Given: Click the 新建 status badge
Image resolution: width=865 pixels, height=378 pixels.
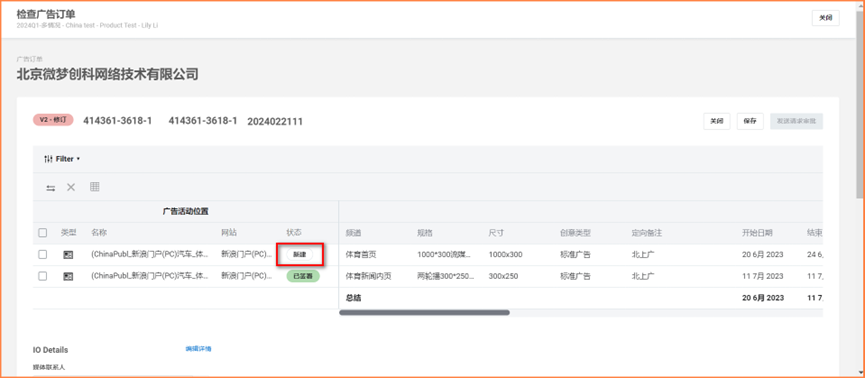Looking at the screenshot, I should pyautogui.click(x=300, y=255).
